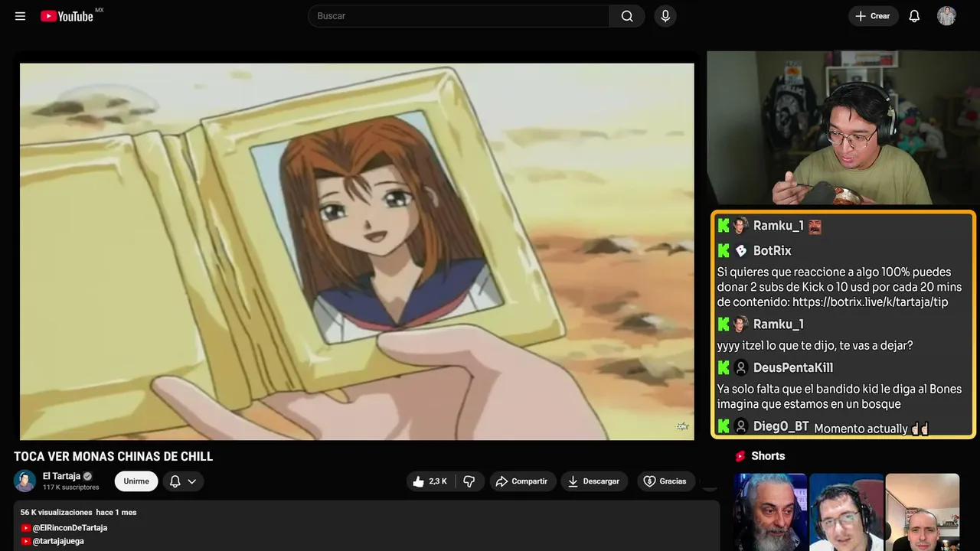Open the YouTube guide hamburger menu
Image resolution: width=980 pixels, height=551 pixels.
click(21, 16)
